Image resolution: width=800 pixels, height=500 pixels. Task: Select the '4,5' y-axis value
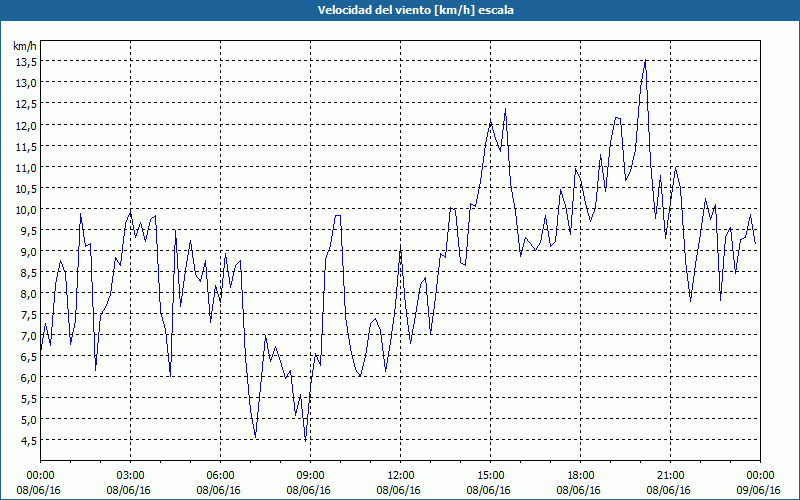click(29, 440)
